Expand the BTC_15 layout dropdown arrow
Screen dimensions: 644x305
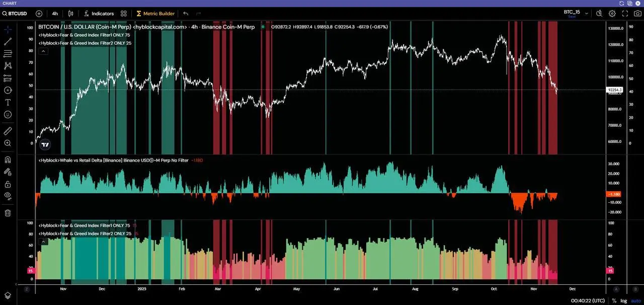[586, 14]
